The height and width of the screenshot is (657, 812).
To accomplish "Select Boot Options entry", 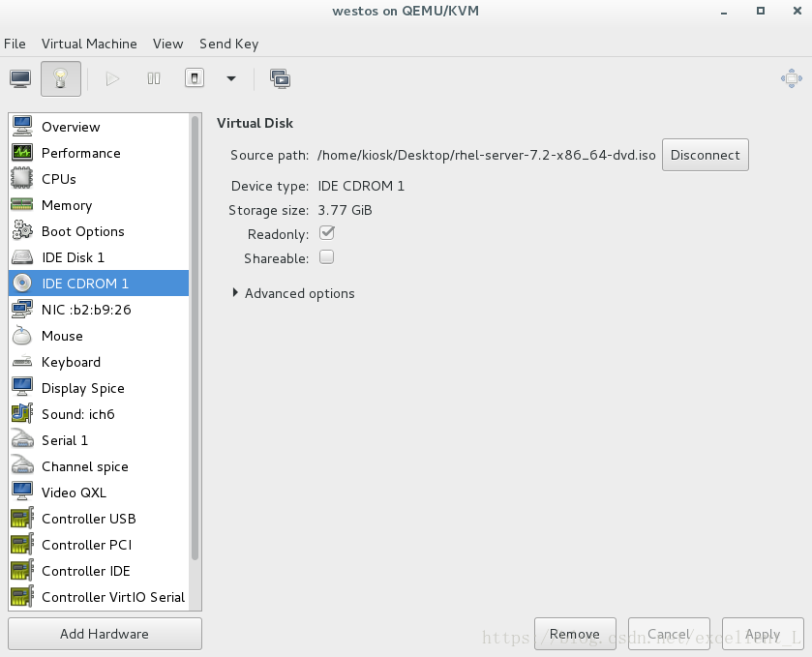I will point(99,231).
